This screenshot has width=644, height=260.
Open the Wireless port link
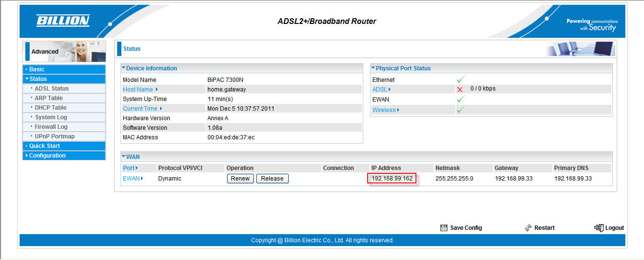pos(386,110)
